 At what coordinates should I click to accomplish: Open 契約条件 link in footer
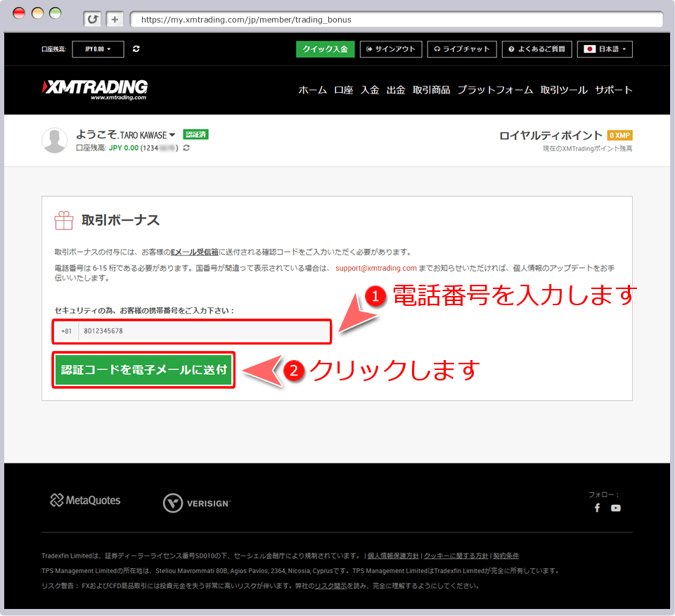(x=506, y=556)
